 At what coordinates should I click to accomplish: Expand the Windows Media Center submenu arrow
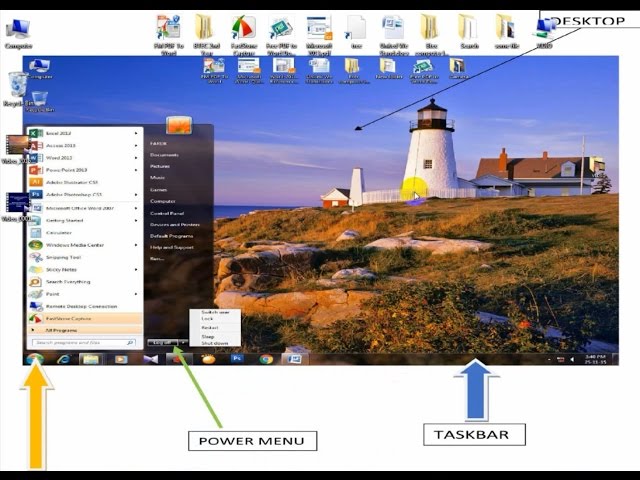[x=136, y=245]
